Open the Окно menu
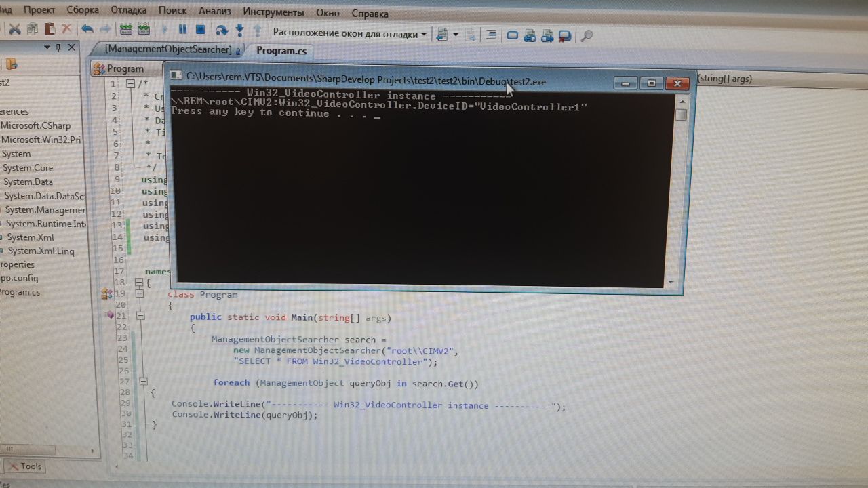868x488 pixels. (x=328, y=13)
